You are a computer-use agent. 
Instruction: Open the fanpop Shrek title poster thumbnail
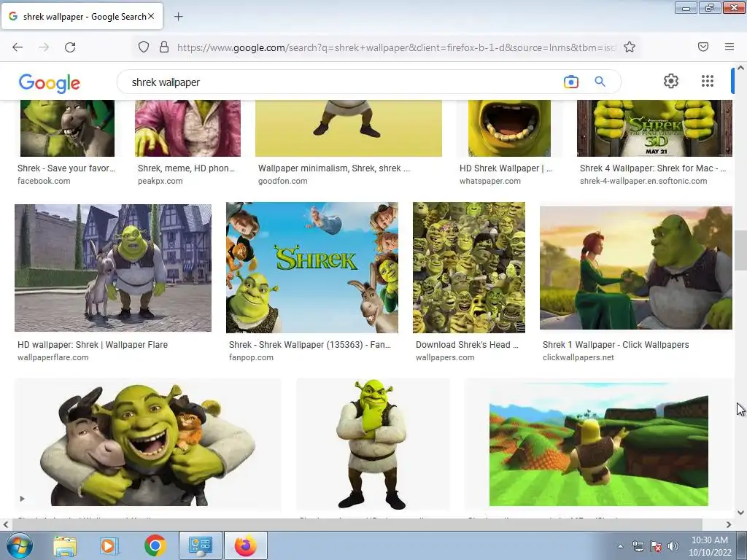[312, 267]
